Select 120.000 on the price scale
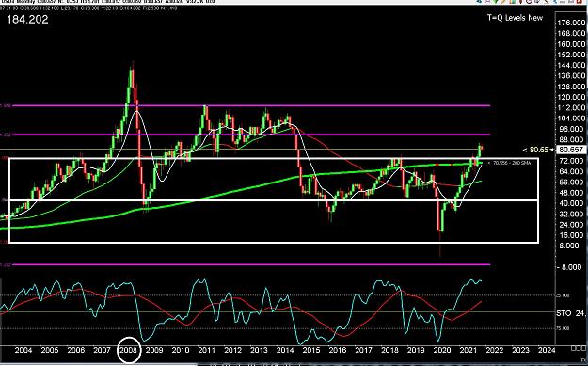The height and width of the screenshot is (366, 588). coord(571,97)
